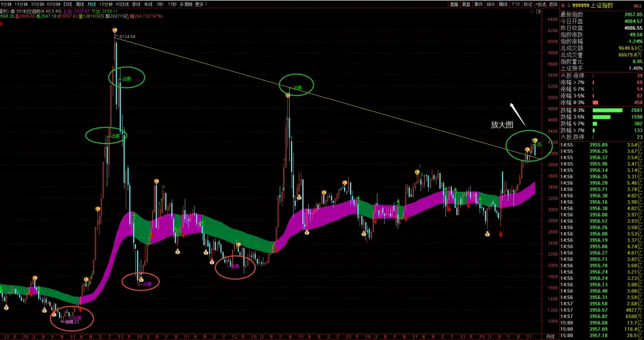Click the 月线 label at chart bottom-right

(x=550, y=336)
